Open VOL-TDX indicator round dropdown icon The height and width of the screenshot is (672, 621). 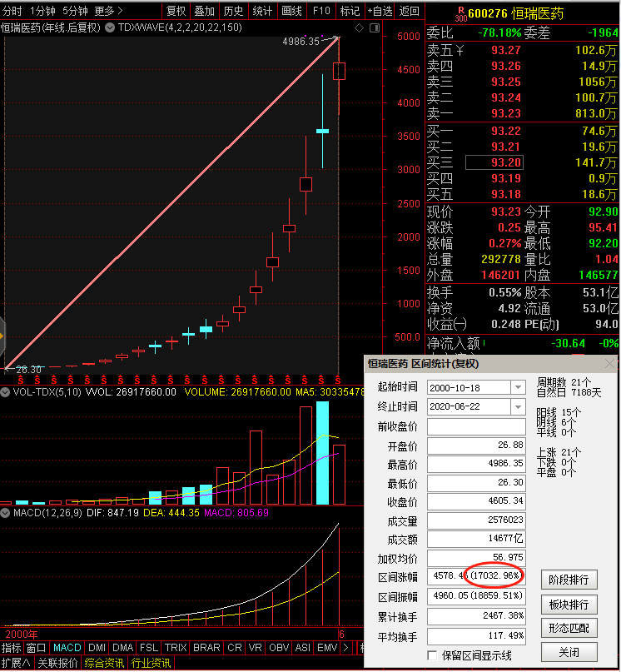(5, 391)
